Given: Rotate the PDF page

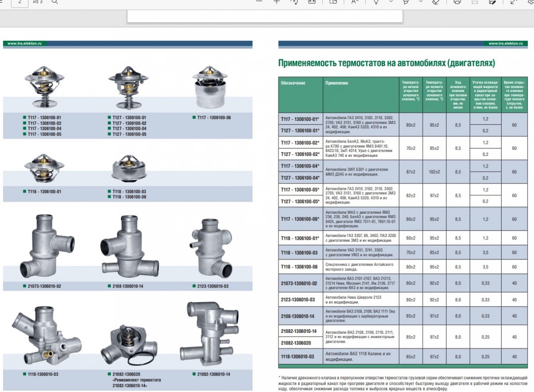Looking at the screenshot, I should point(294,2).
